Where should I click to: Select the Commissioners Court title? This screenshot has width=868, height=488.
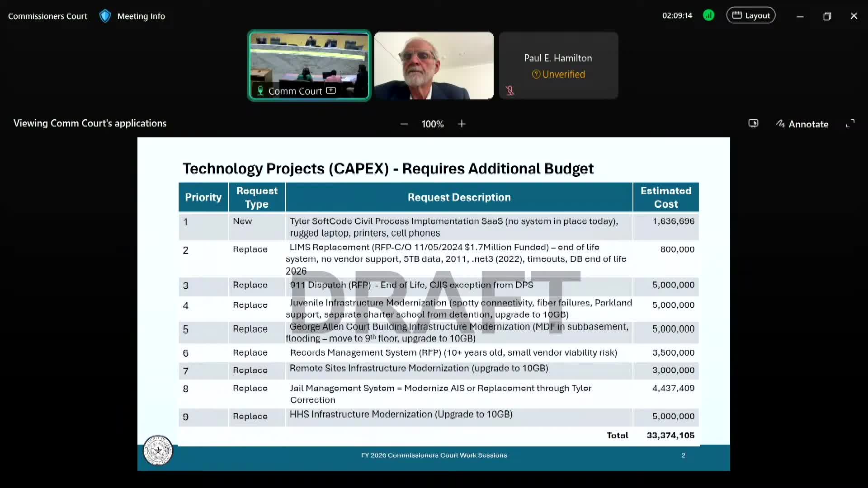47,16
